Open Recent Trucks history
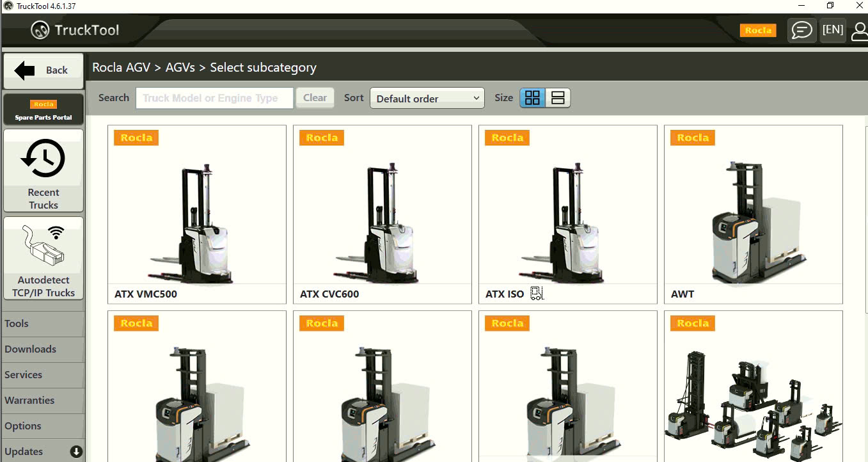 (x=43, y=171)
